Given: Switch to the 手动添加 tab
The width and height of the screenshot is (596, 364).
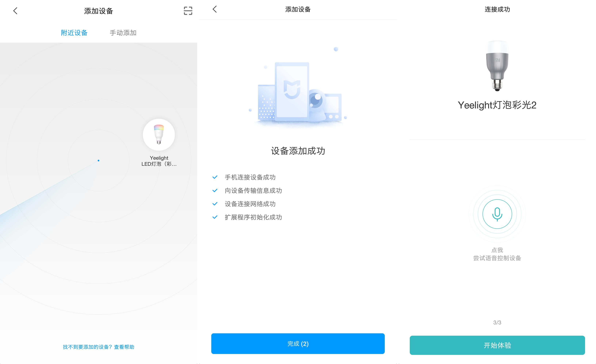Looking at the screenshot, I should pos(123,33).
